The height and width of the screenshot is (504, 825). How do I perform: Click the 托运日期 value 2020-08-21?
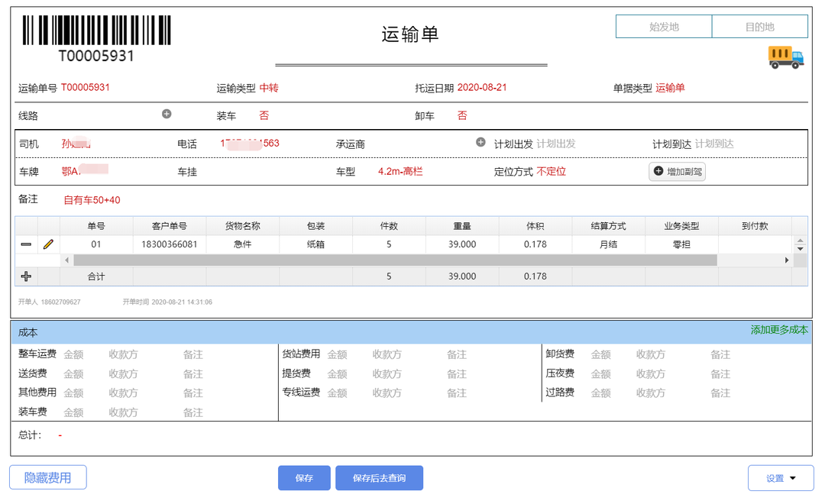click(482, 87)
